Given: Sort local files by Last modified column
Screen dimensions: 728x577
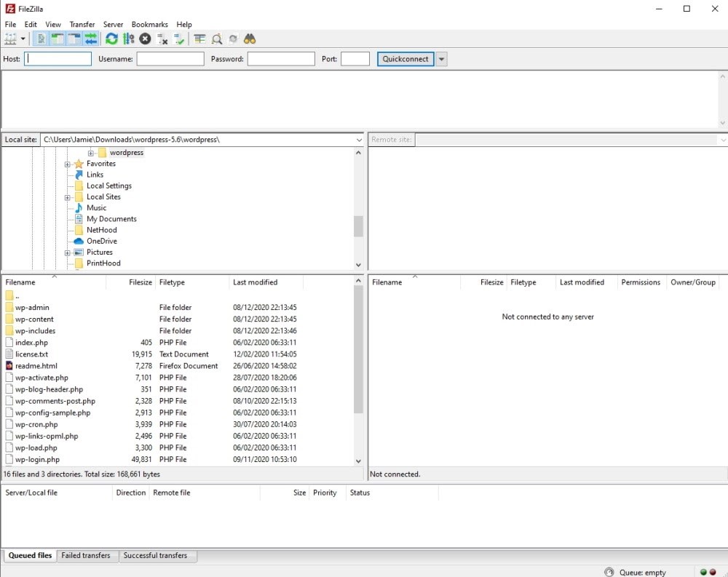Looking at the screenshot, I should [266, 282].
